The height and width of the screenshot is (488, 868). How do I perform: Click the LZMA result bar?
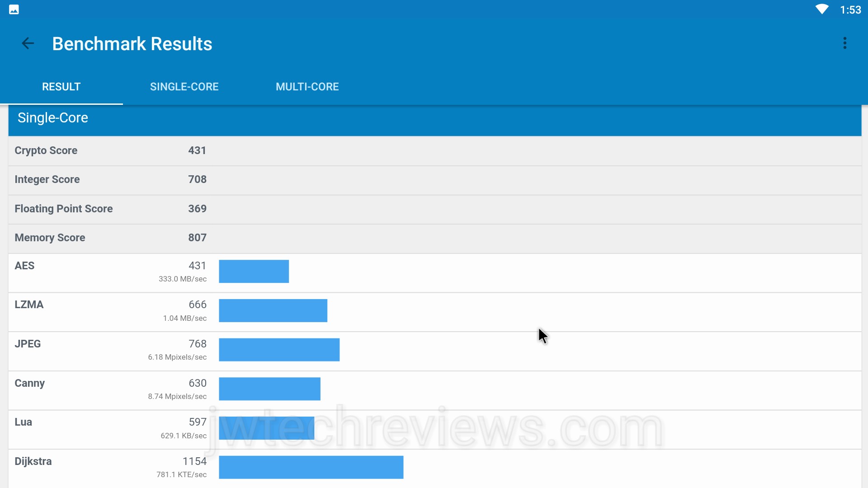coord(273,311)
